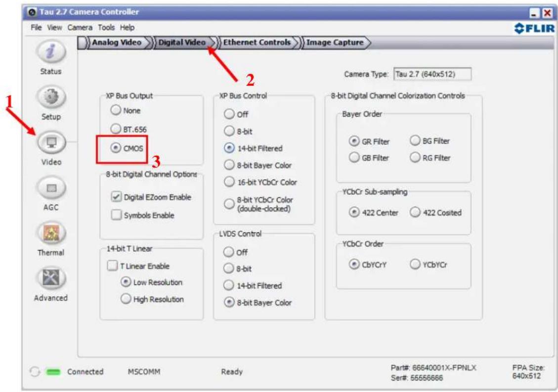Select GR Filter Bayer order

pyautogui.click(x=369, y=141)
